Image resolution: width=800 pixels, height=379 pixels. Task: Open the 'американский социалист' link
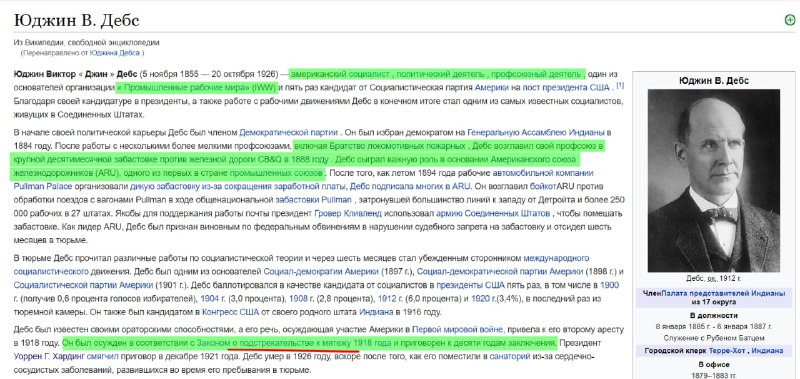pos(340,73)
